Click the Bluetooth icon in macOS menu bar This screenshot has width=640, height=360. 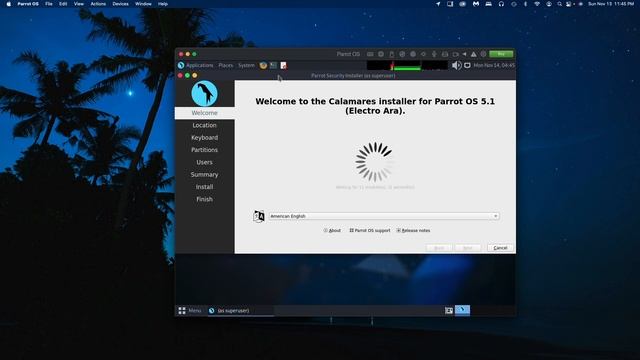[x=525, y=4]
